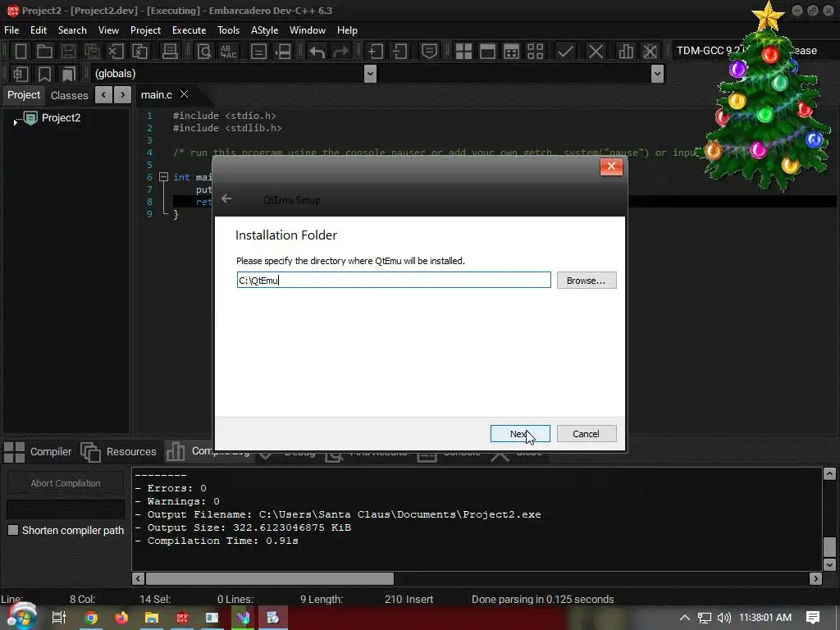This screenshot has height=630, width=840.
Task: Click right arrow beside the Classes tab
Action: pyautogui.click(x=123, y=95)
